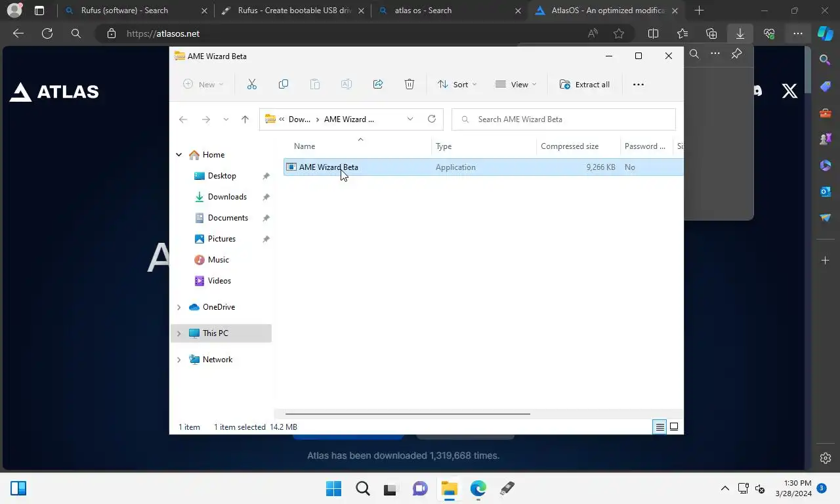
Task: Open the Windows Start menu
Action: coord(333,488)
